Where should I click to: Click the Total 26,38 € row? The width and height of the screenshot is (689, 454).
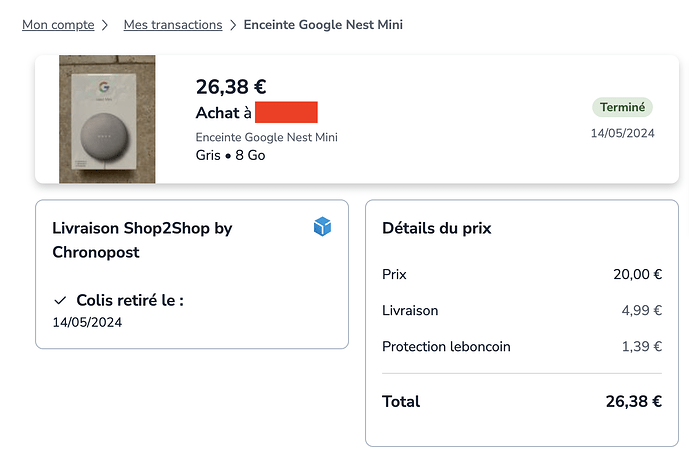pyautogui.click(x=522, y=401)
